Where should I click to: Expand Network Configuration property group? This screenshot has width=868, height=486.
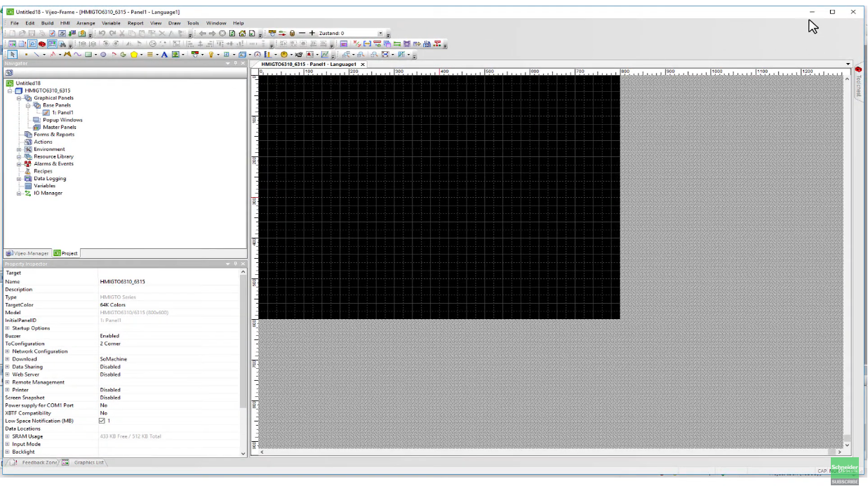[x=7, y=351]
